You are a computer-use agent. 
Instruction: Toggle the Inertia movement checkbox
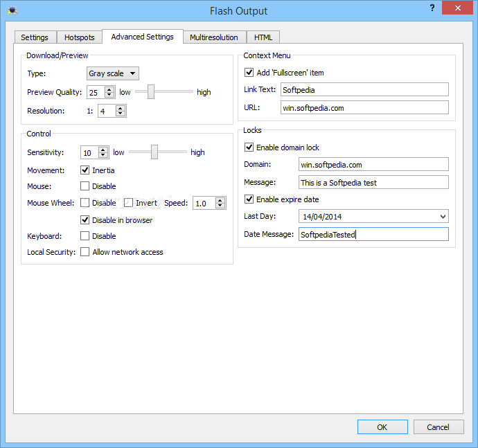85,170
